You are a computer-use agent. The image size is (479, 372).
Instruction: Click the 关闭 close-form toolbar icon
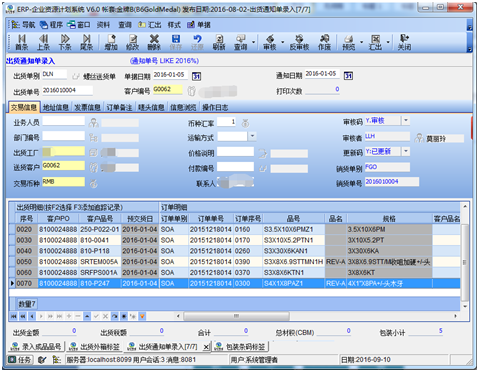click(x=404, y=42)
